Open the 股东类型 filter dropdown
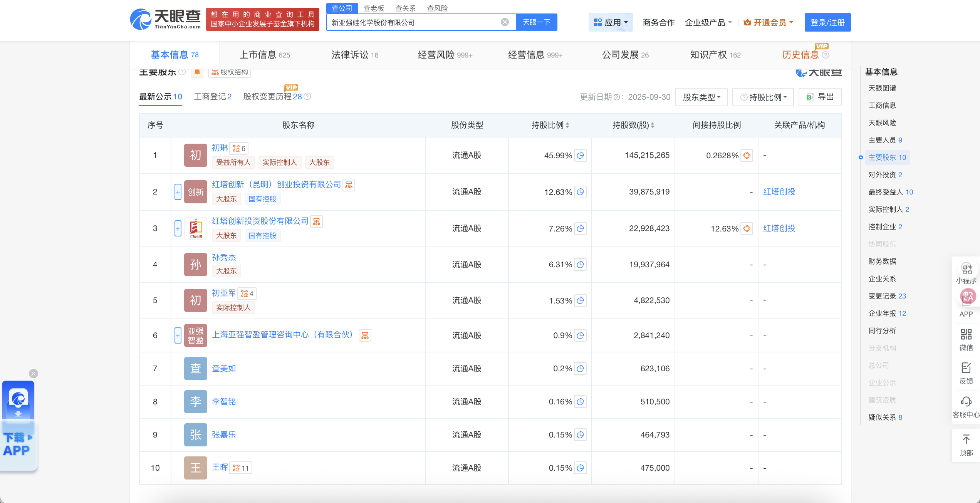 pyautogui.click(x=701, y=97)
